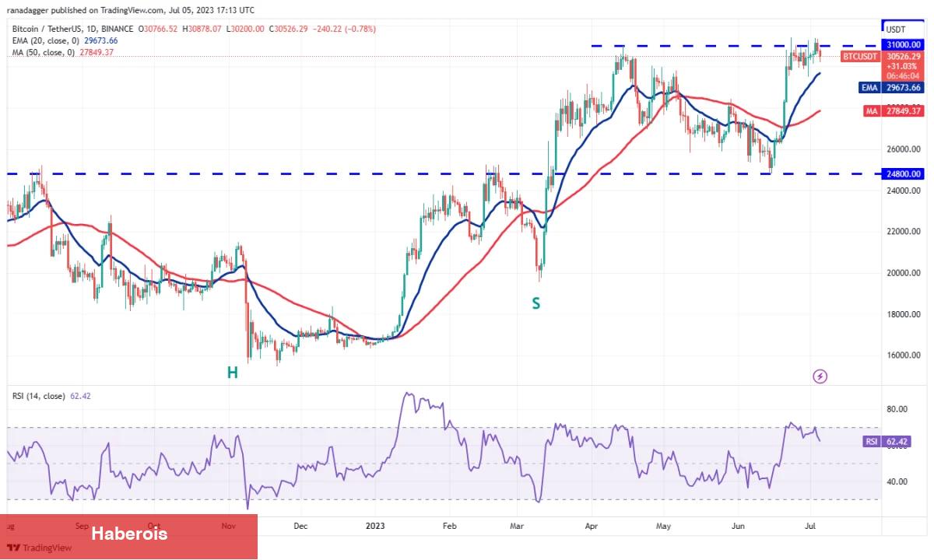Click the TradingView logo
The image size is (934, 560).
click(x=39, y=548)
